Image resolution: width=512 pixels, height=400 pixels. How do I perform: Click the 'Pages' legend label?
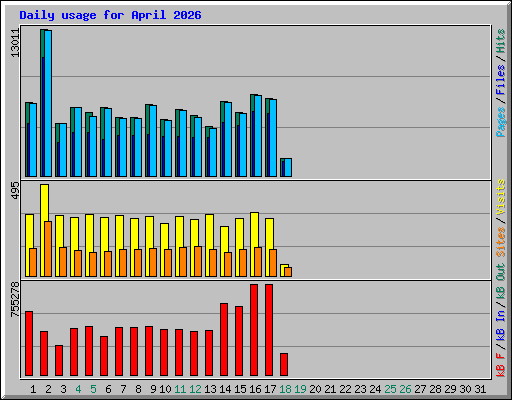(x=501, y=122)
